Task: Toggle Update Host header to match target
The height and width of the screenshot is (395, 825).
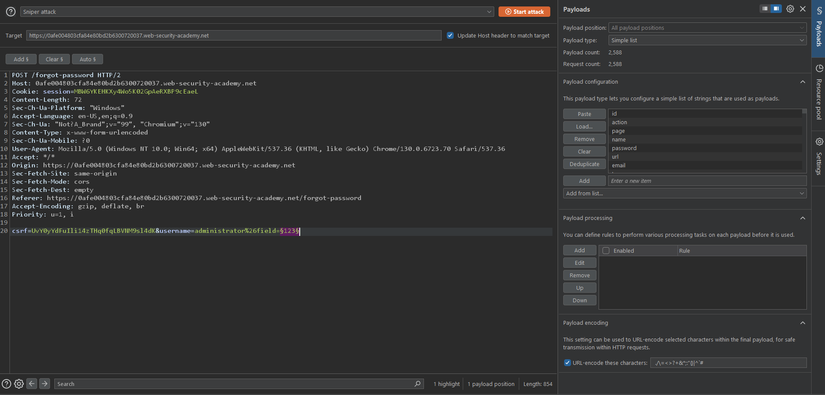Action: click(450, 35)
